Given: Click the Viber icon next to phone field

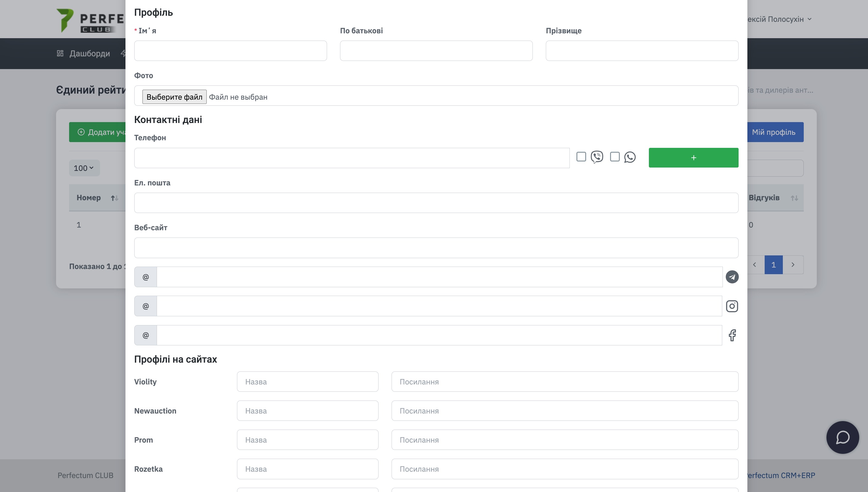Looking at the screenshot, I should (596, 157).
